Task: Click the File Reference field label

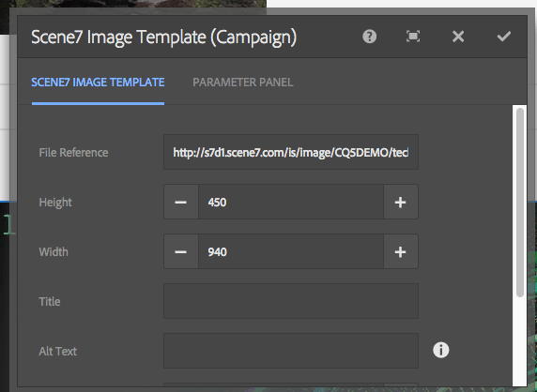Action: tap(73, 153)
